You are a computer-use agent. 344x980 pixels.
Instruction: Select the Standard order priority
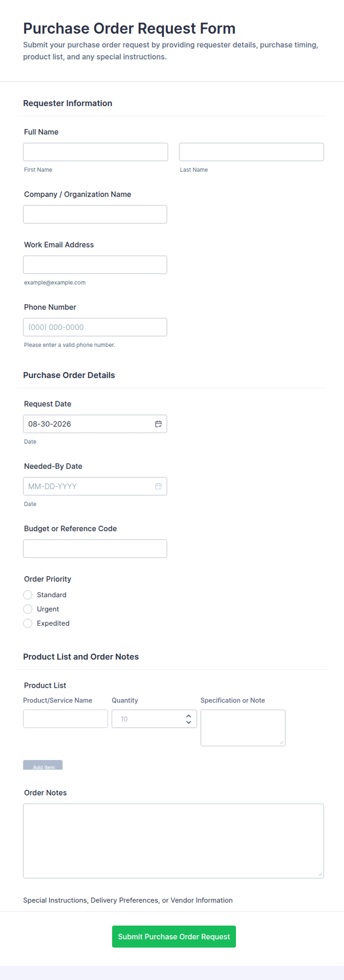[x=28, y=595]
